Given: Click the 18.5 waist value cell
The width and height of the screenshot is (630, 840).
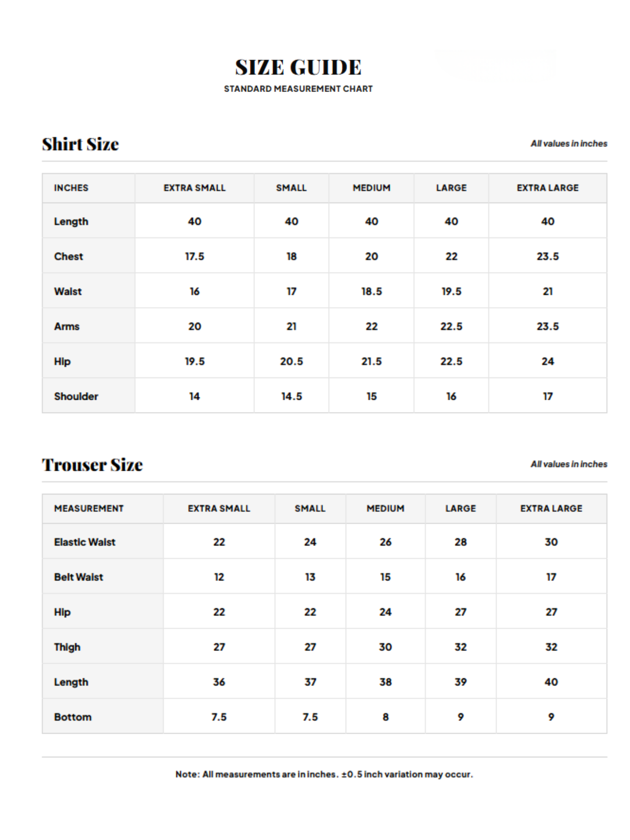Looking at the screenshot, I should (x=371, y=291).
